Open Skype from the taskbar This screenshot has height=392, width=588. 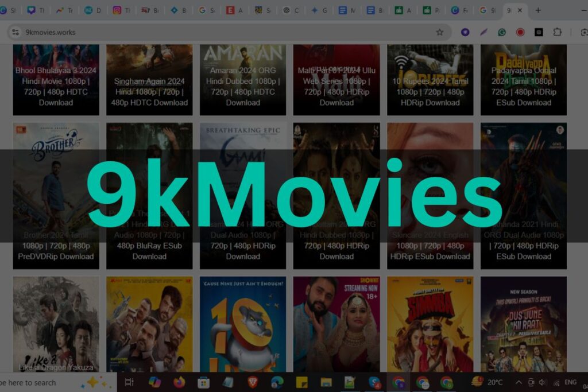[374, 382]
